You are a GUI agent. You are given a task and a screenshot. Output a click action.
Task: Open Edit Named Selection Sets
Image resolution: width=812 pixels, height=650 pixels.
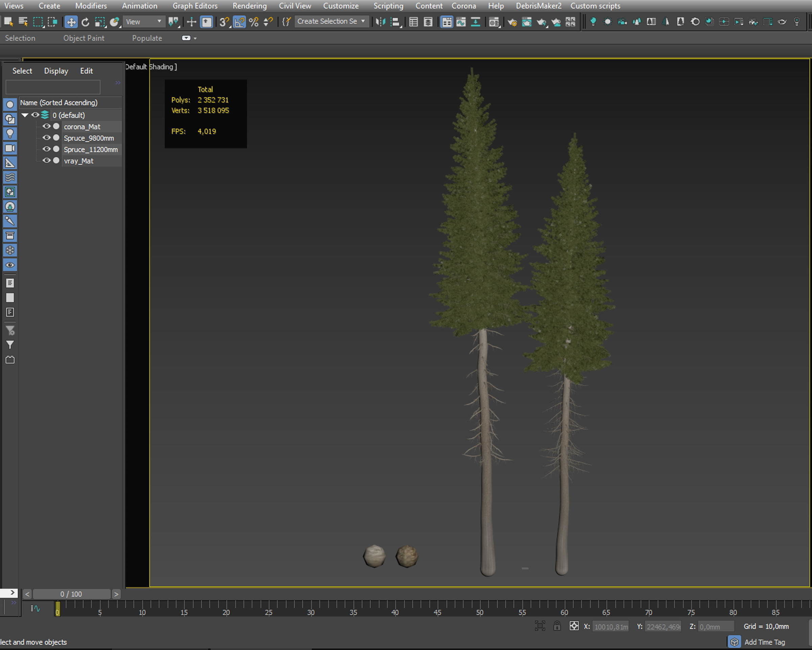[x=287, y=22]
